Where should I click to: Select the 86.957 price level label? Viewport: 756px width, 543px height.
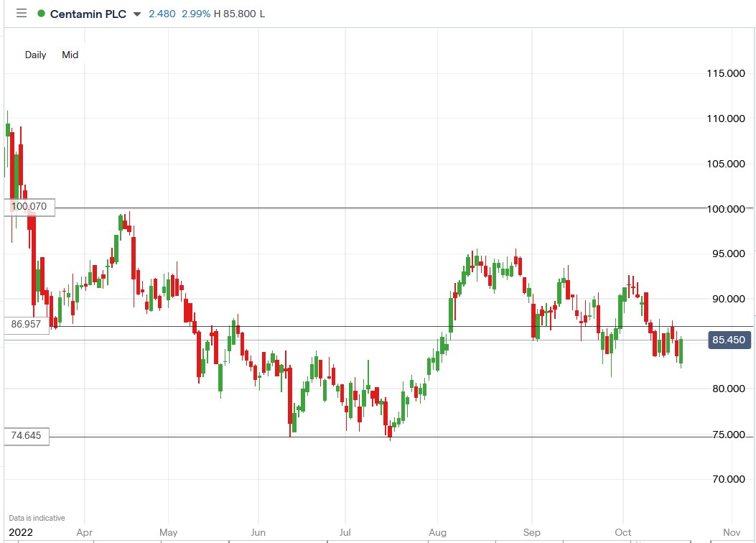tap(27, 325)
